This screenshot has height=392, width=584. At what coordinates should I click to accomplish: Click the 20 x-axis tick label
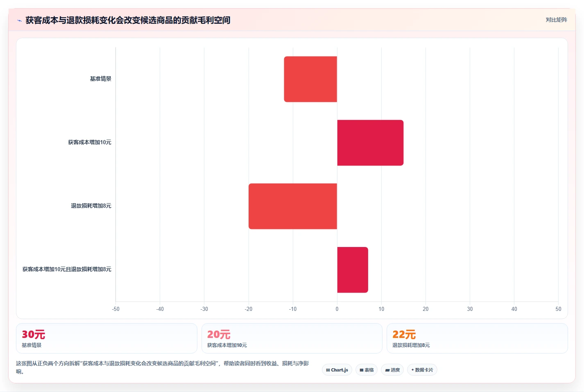pos(426,309)
